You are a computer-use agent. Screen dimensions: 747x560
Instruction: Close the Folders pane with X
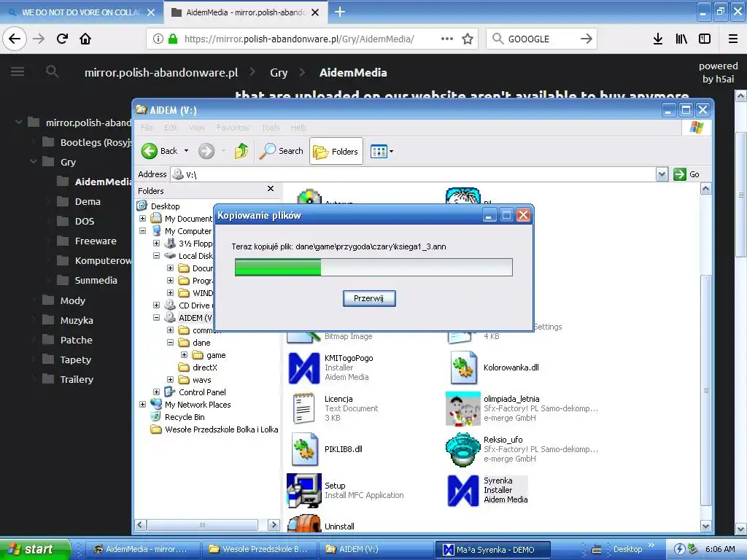click(x=271, y=189)
